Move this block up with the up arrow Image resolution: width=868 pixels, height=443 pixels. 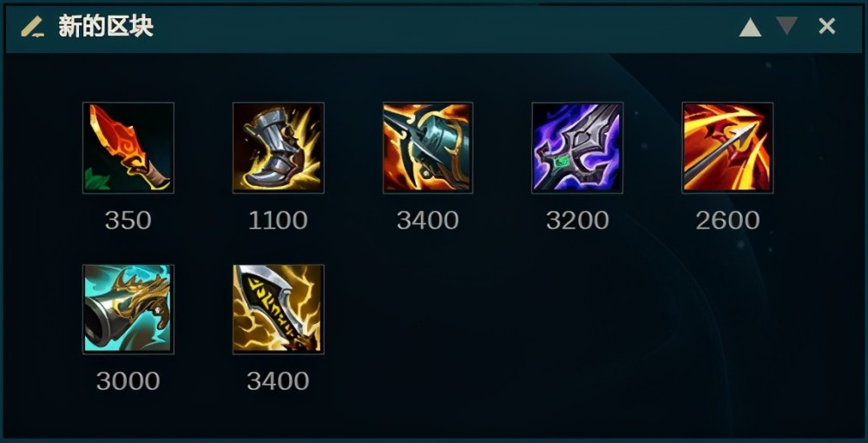750,27
